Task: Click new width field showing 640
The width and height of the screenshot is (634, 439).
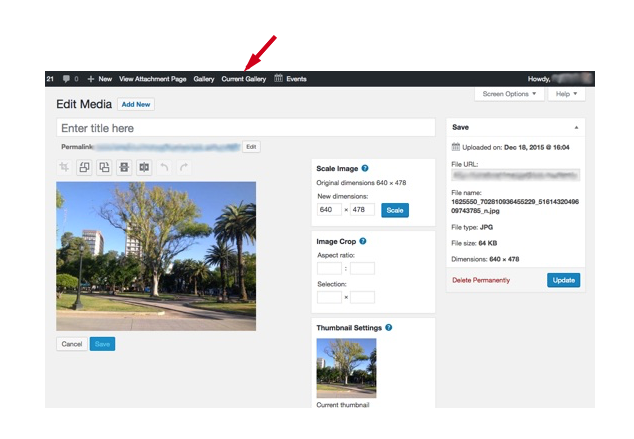Action: (329, 209)
